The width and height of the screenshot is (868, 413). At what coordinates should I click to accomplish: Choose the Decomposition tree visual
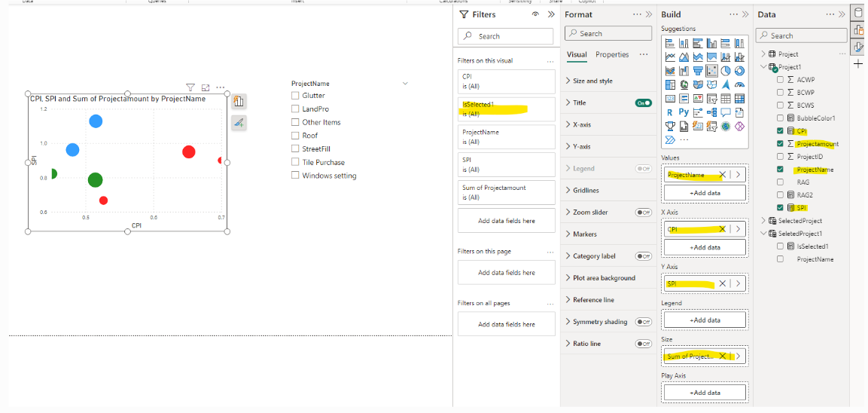point(711,112)
